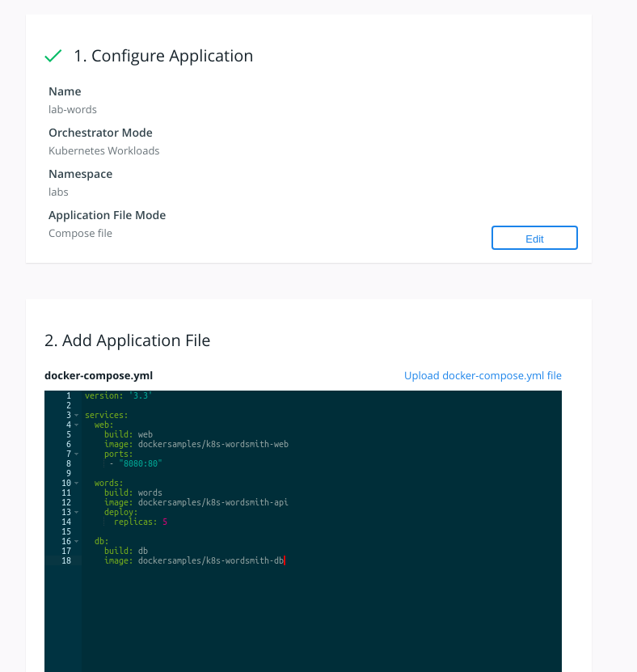Screen dimensions: 637x672
Task: Click the k8s-wordsmith-api image line
Action: click(213, 502)
